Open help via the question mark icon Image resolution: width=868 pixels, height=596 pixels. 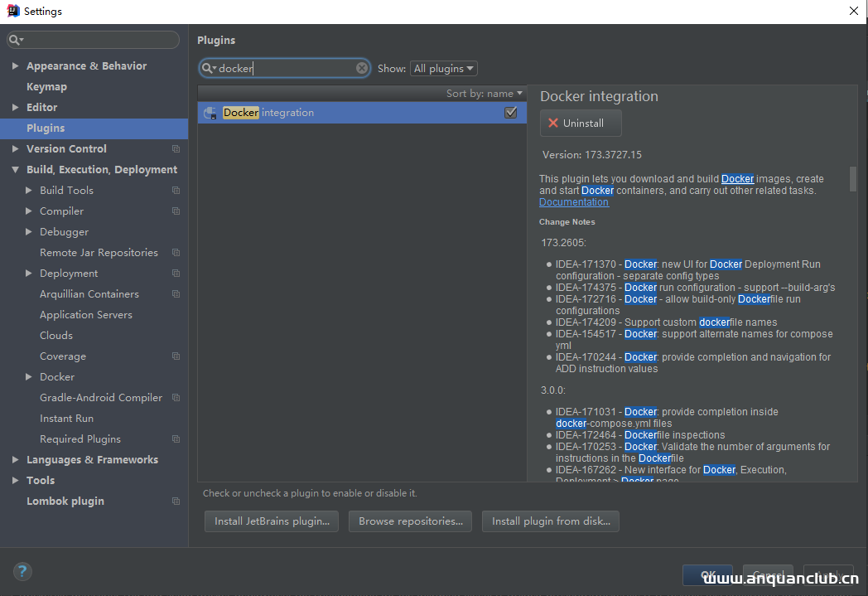[x=22, y=571]
